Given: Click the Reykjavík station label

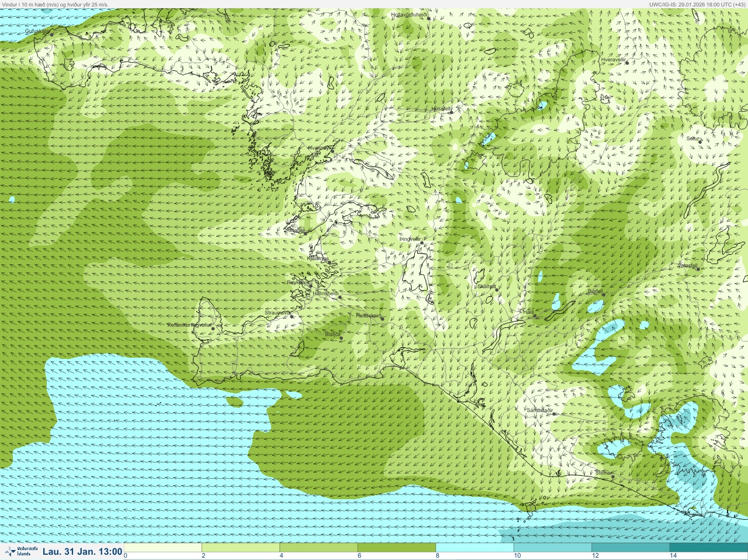Looking at the screenshot, I should pyautogui.click(x=298, y=282).
